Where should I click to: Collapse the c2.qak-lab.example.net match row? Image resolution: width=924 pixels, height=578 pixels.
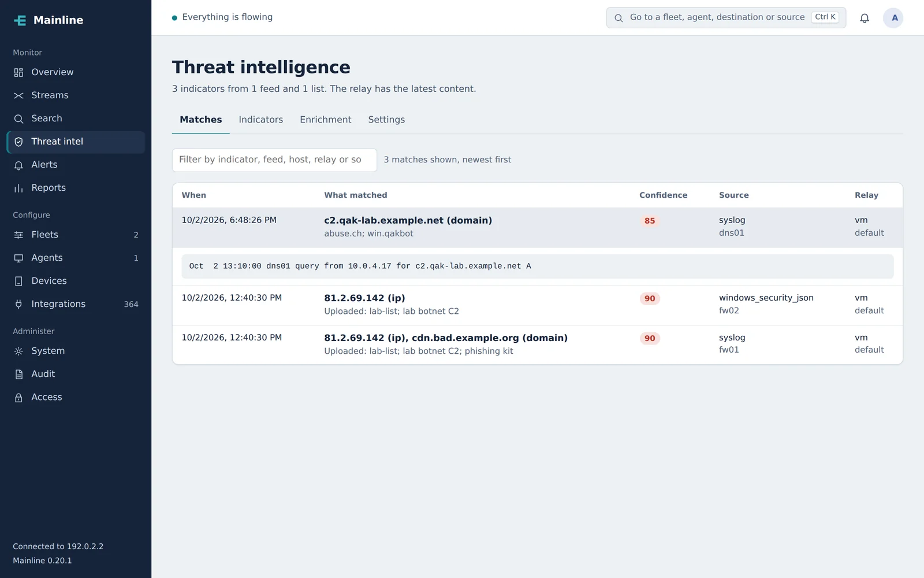(x=537, y=227)
